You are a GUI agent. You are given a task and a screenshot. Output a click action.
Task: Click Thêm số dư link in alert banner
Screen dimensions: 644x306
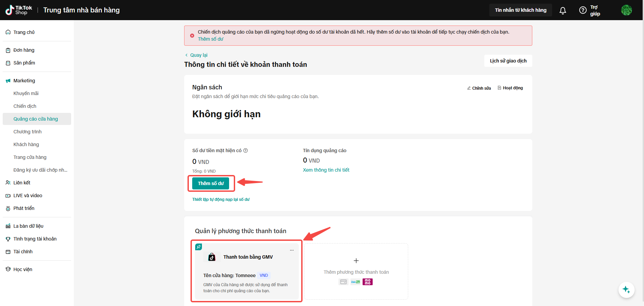pos(211,39)
